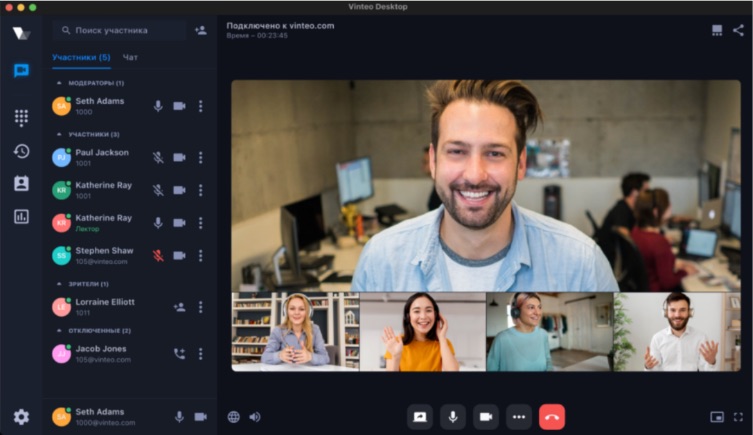Click the globe language icon

coord(233,417)
